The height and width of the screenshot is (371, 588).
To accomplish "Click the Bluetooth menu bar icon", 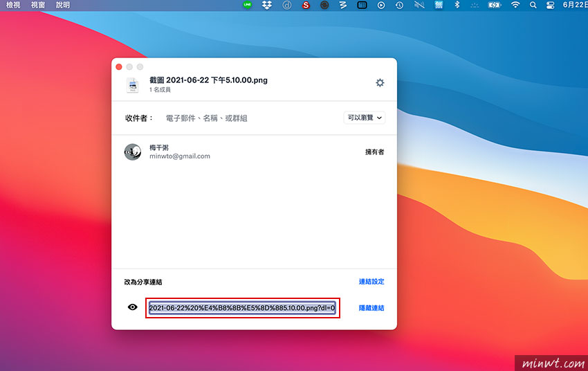I will point(457,5).
